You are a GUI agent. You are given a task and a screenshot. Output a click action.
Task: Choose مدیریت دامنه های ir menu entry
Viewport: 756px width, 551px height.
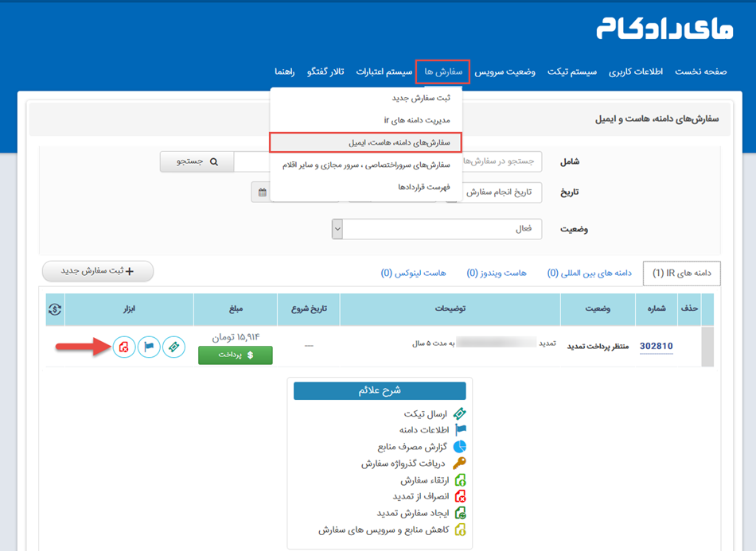click(x=416, y=120)
